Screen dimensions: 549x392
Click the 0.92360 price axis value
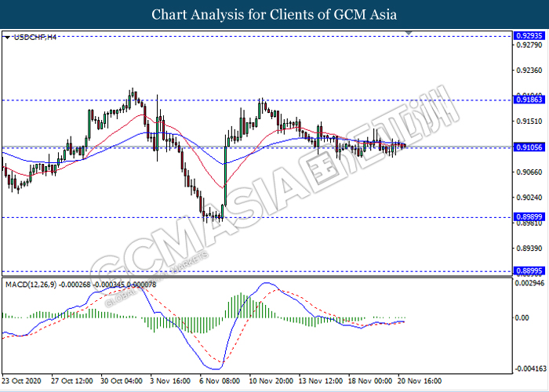click(x=529, y=70)
